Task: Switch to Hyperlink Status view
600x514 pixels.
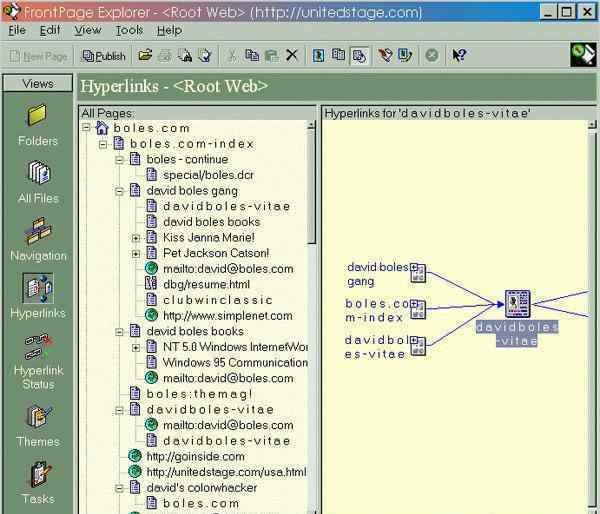Action: pyautogui.click(x=38, y=361)
